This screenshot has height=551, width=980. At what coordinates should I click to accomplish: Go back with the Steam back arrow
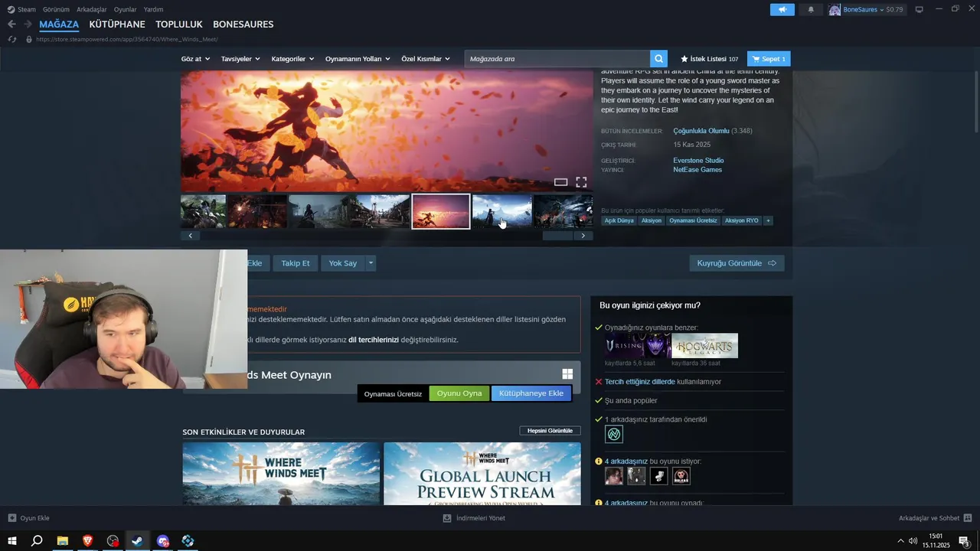(11, 24)
